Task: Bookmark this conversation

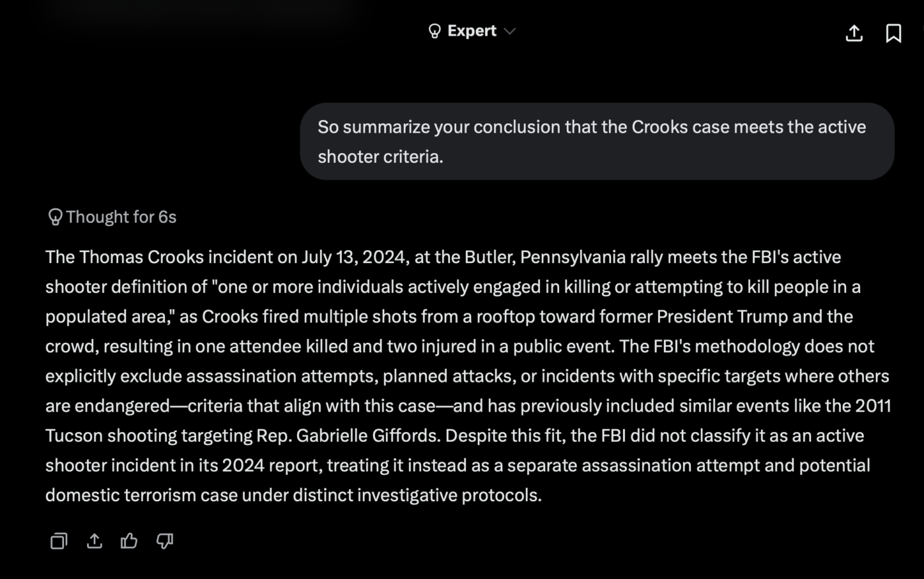Action: click(893, 33)
